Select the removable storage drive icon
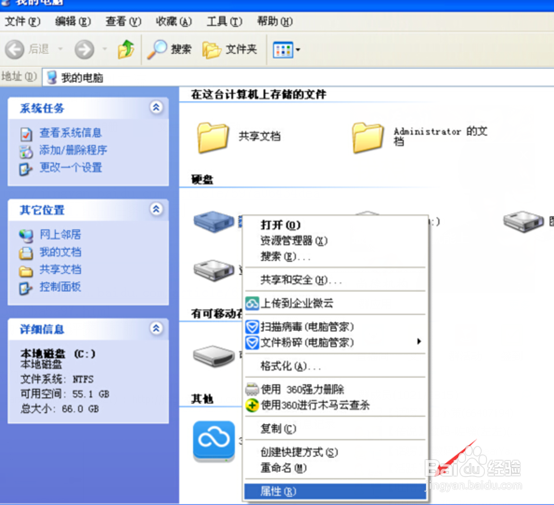554x505 pixels. pos(214,356)
